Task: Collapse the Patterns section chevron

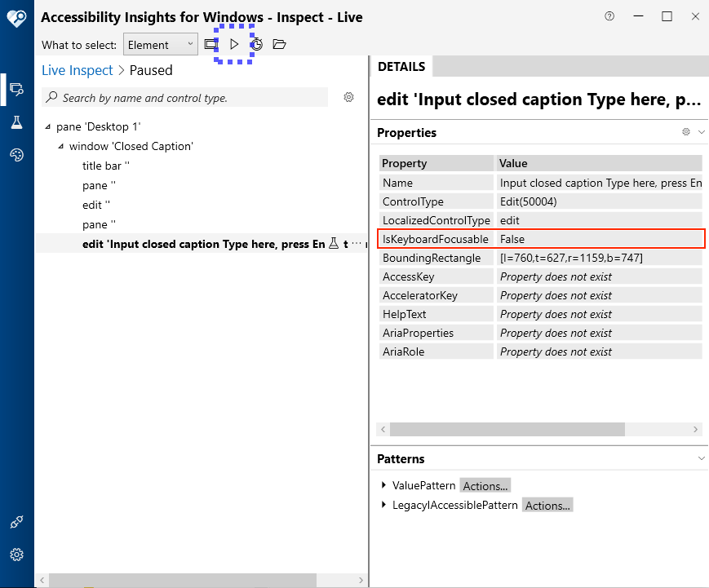Action: (x=702, y=458)
